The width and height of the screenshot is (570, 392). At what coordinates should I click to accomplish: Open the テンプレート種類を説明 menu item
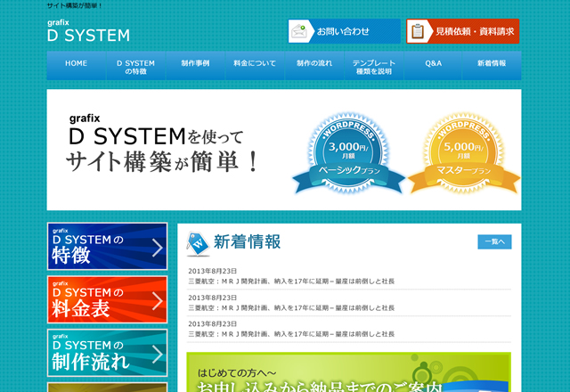[374, 65]
